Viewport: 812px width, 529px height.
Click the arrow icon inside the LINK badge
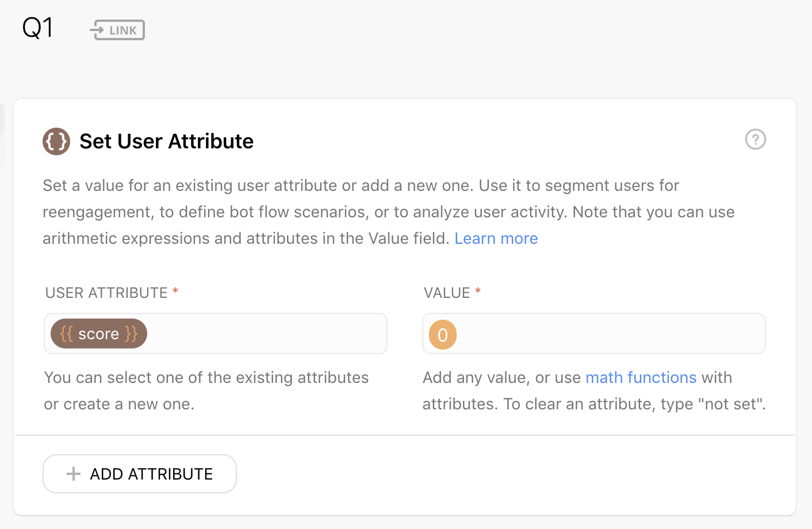click(x=97, y=30)
